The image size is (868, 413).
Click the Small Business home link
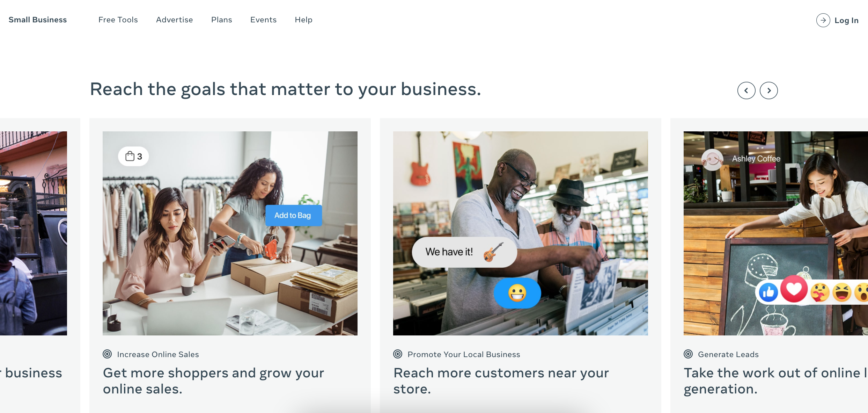[x=38, y=20]
